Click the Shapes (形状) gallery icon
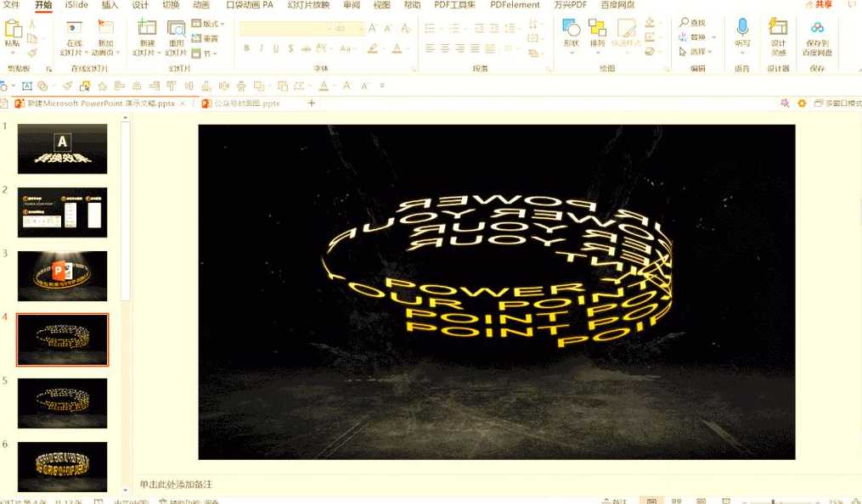Viewport: 862px width, 504px height. pos(572,27)
